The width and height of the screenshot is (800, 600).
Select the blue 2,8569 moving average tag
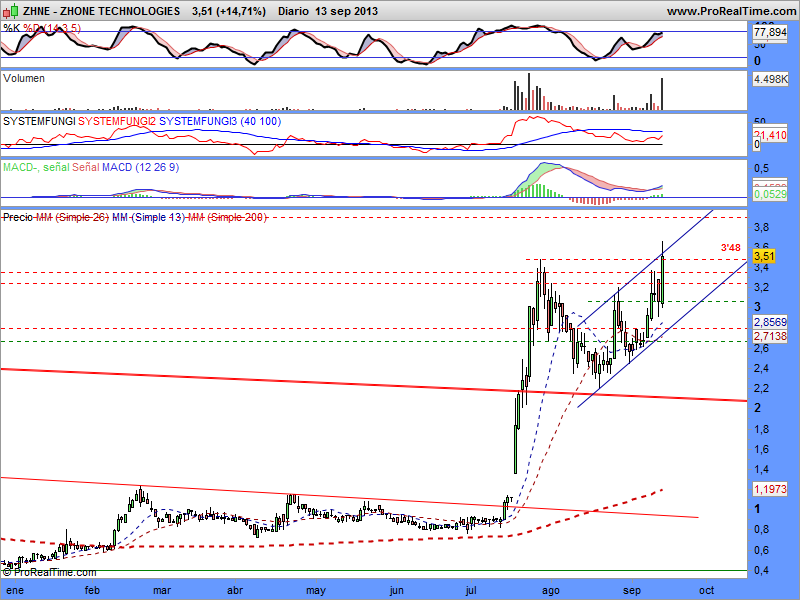770,322
